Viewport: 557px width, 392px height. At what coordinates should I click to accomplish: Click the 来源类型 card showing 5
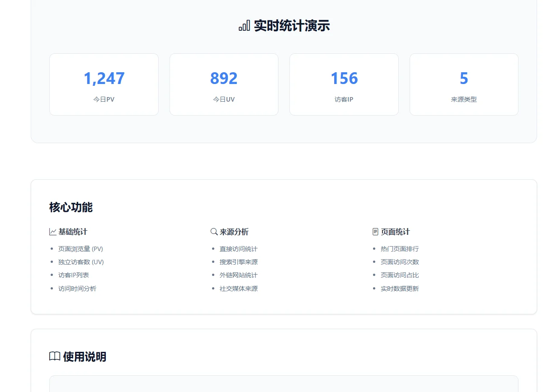point(464,84)
